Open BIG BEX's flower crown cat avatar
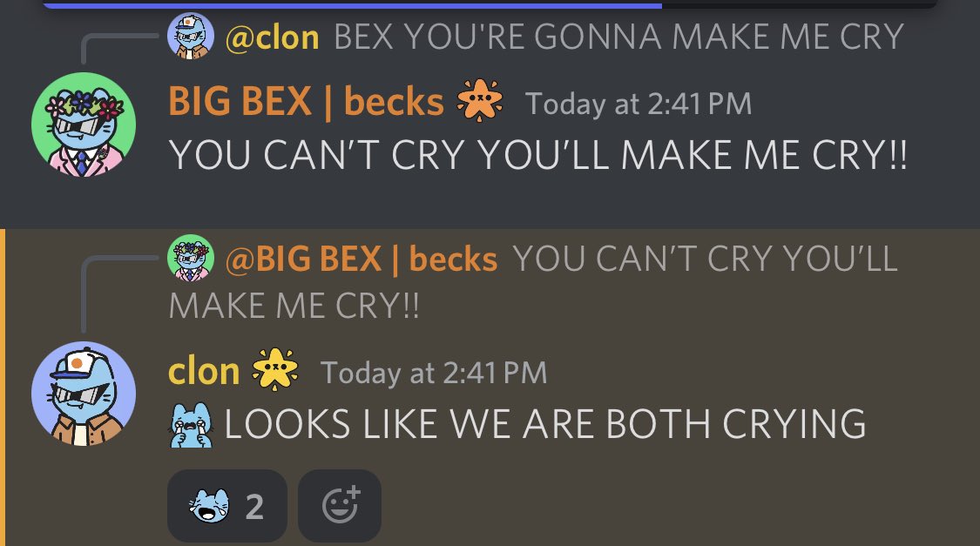Image resolution: width=980 pixels, height=546 pixels. [x=84, y=125]
